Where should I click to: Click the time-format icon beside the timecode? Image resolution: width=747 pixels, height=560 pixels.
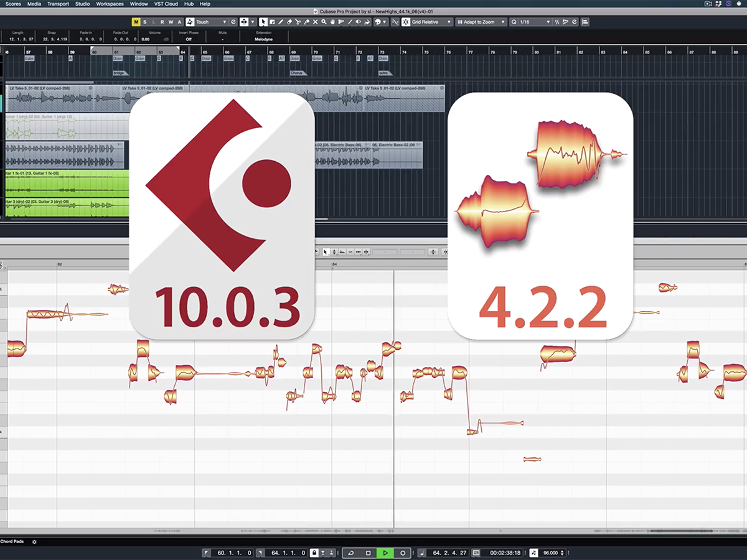point(476,553)
